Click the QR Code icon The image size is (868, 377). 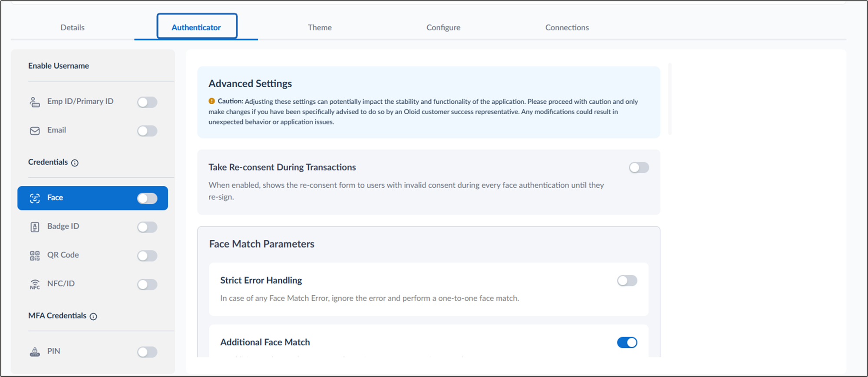[x=35, y=256]
